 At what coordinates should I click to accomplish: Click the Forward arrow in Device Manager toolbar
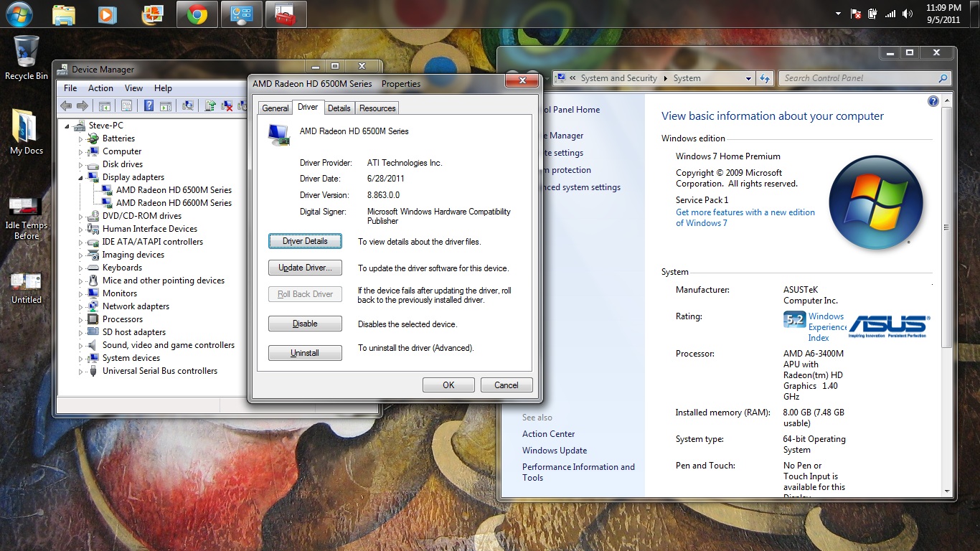click(83, 105)
